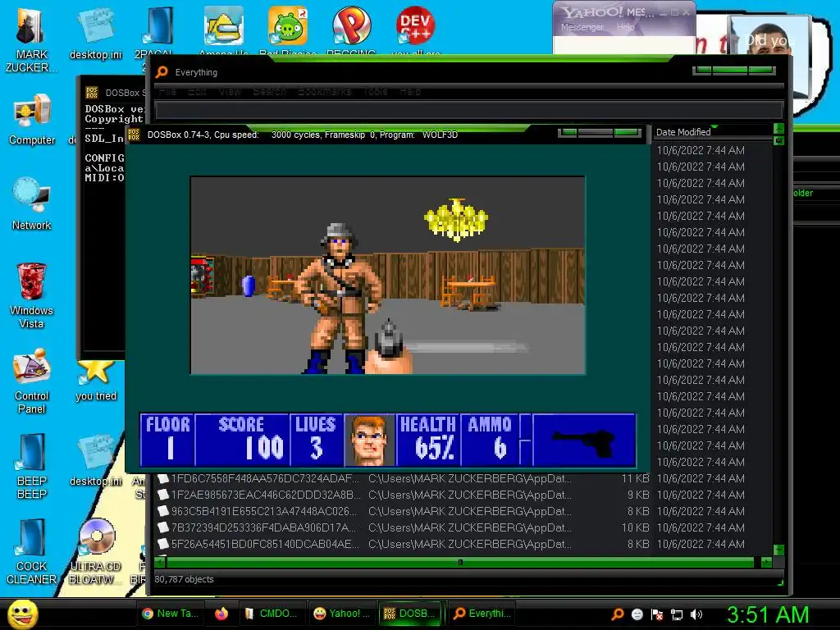Open the Messenger menu in Yahoo Messenger
This screenshot has width=840, height=630.
click(x=582, y=27)
